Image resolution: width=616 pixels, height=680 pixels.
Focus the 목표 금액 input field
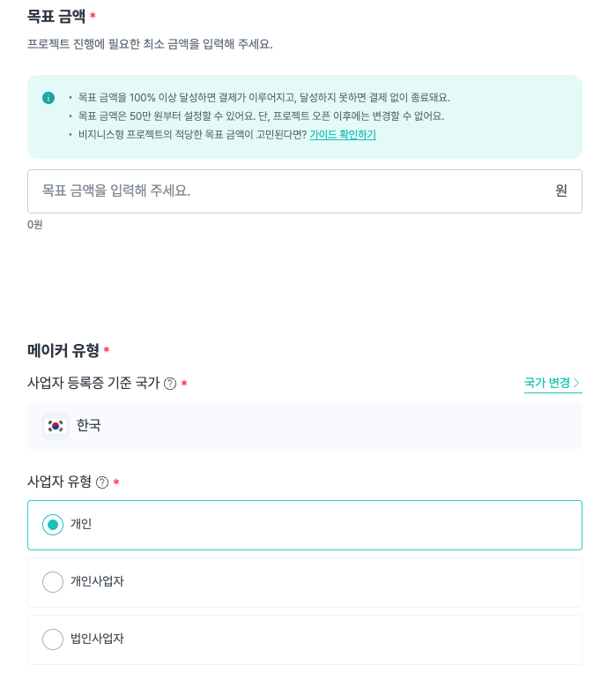305,191
